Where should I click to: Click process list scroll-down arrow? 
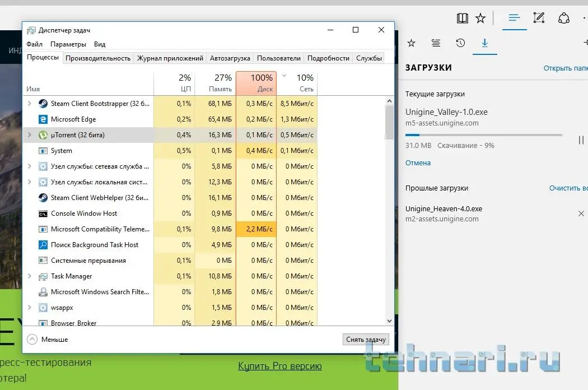coord(389,321)
